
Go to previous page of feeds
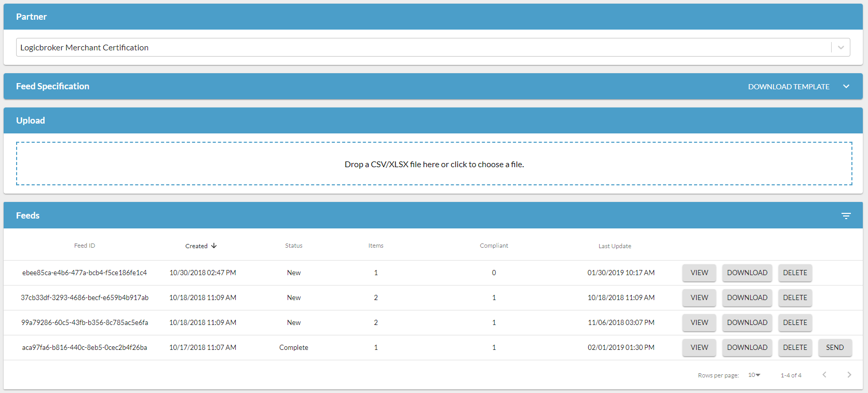824,375
